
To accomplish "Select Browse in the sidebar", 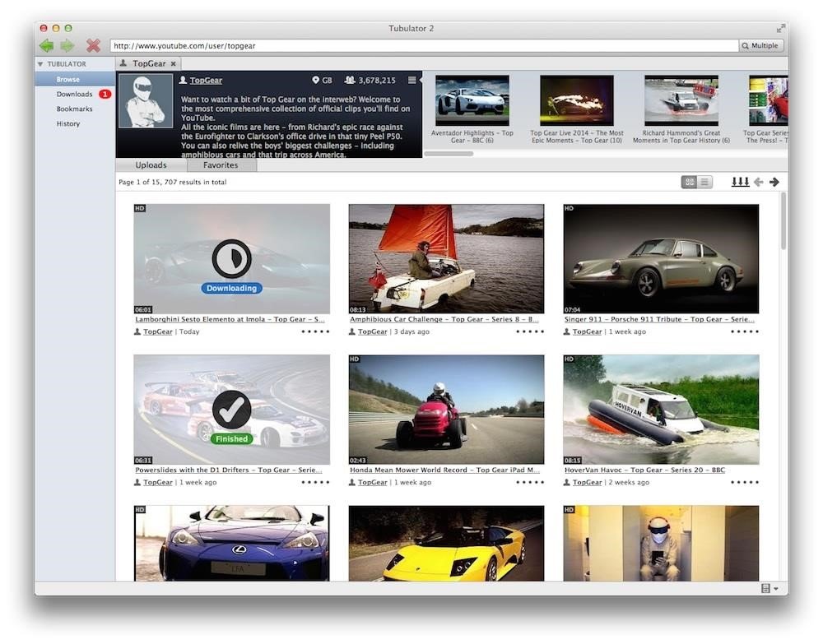I will tap(68, 79).
